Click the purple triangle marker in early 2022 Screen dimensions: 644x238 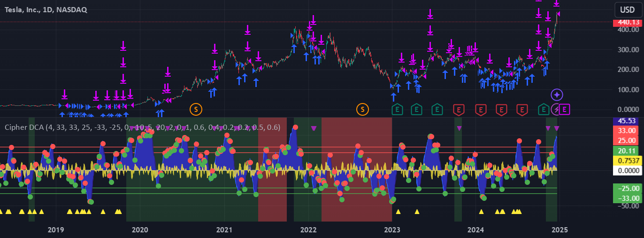coord(314,128)
